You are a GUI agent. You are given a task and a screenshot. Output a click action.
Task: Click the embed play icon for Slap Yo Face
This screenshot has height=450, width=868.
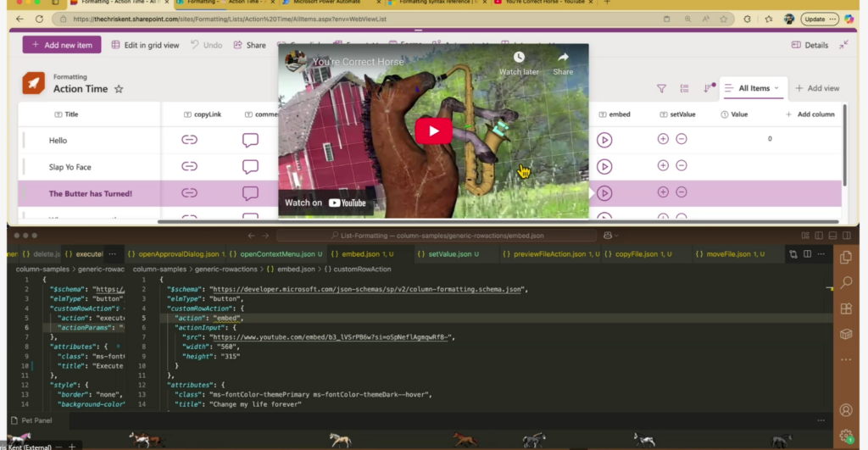point(604,167)
